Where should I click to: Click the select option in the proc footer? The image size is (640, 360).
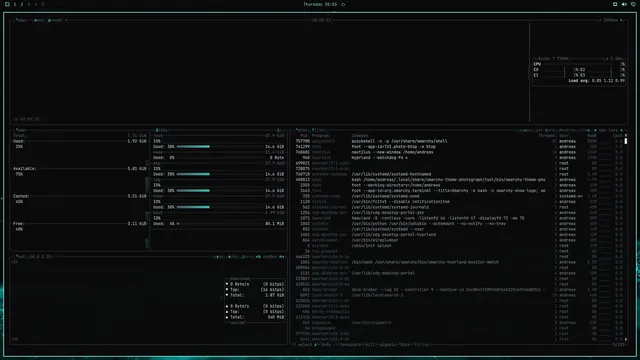[304, 345]
